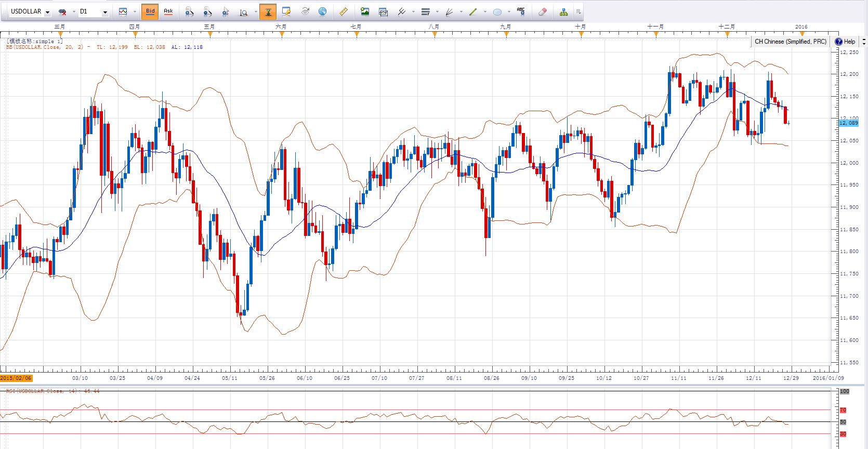Click the Help button
This screenshot has height=449, width=868.
click(845, 42)
